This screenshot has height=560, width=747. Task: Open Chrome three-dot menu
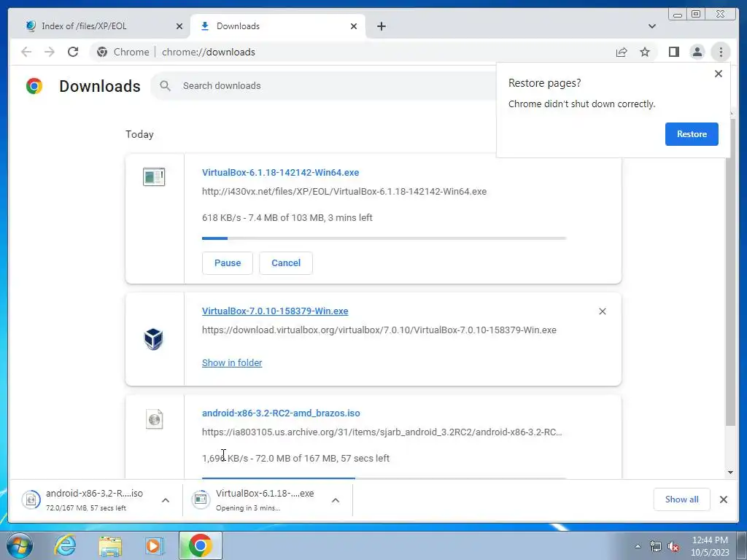click(721, 52)
